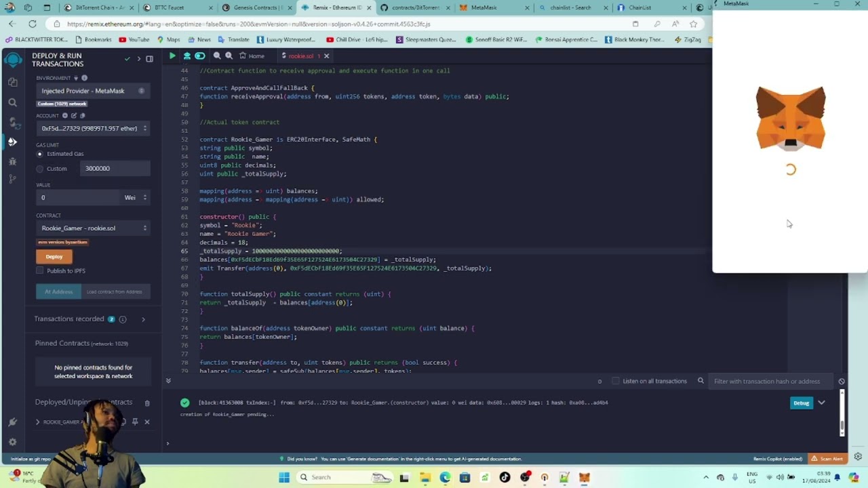The width and height of the screenshot is (868, 488).
Task: Switch to the Home tab in editor
Action: 252,56
